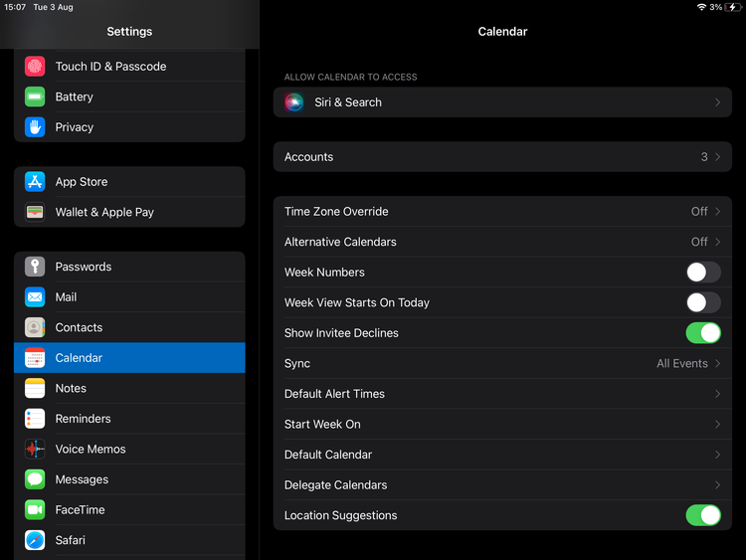Tap the Default Calendar label

328,455
